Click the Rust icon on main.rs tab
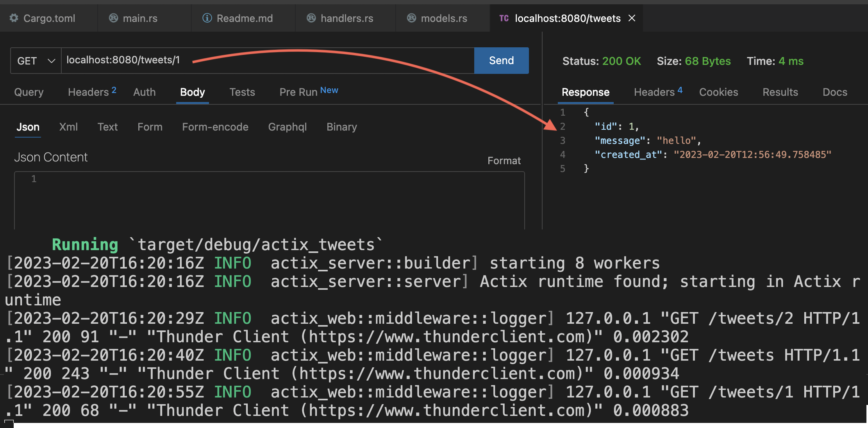Viewport: 868px width, 428px height. [x=113, y=18]
